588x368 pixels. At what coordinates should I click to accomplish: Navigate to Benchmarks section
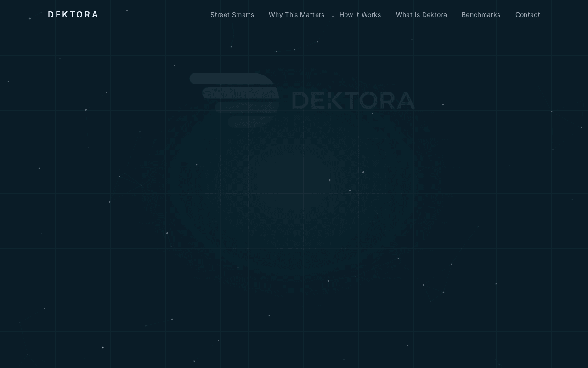(x=481, y=15)
